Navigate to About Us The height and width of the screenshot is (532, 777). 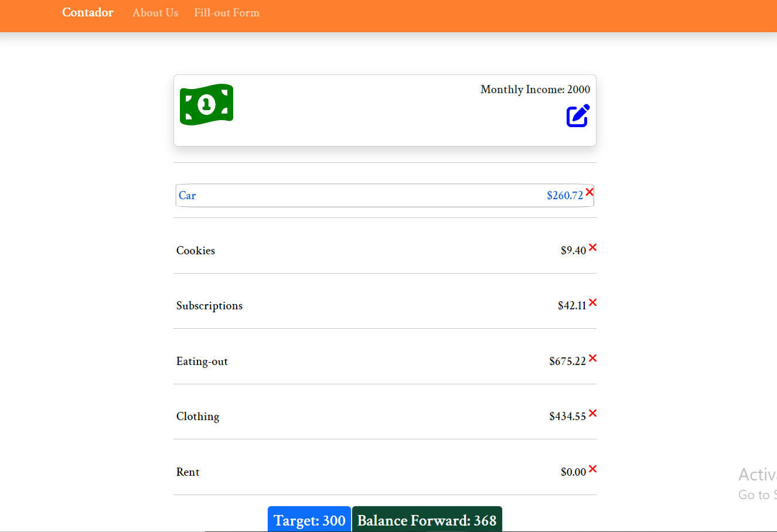155,12
